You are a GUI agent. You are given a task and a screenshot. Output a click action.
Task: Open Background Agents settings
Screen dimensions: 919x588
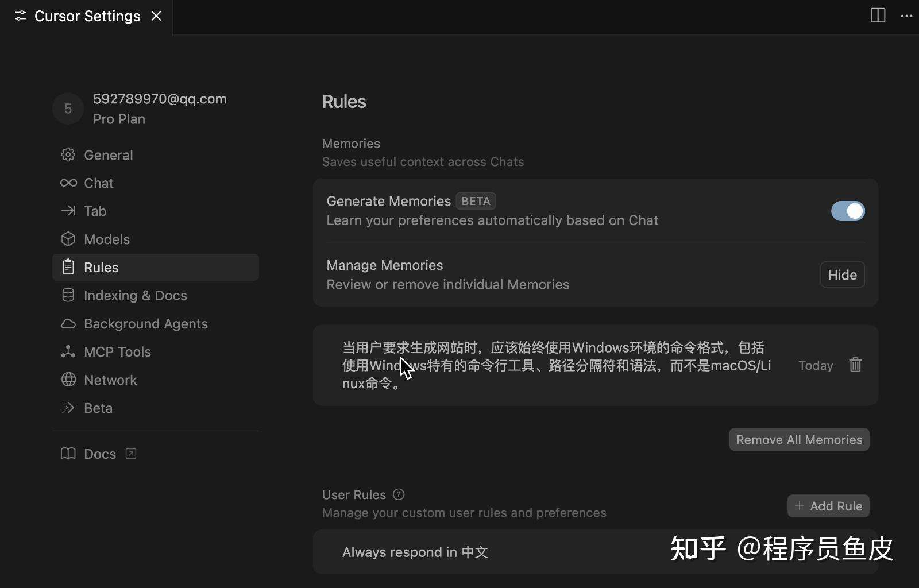pos(155,324)
